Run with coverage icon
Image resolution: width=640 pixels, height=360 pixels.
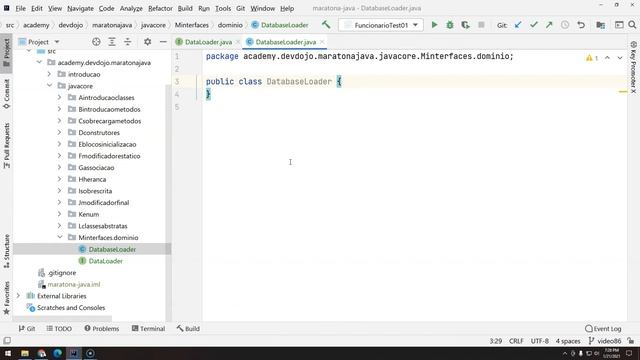[x=465, y=25]
